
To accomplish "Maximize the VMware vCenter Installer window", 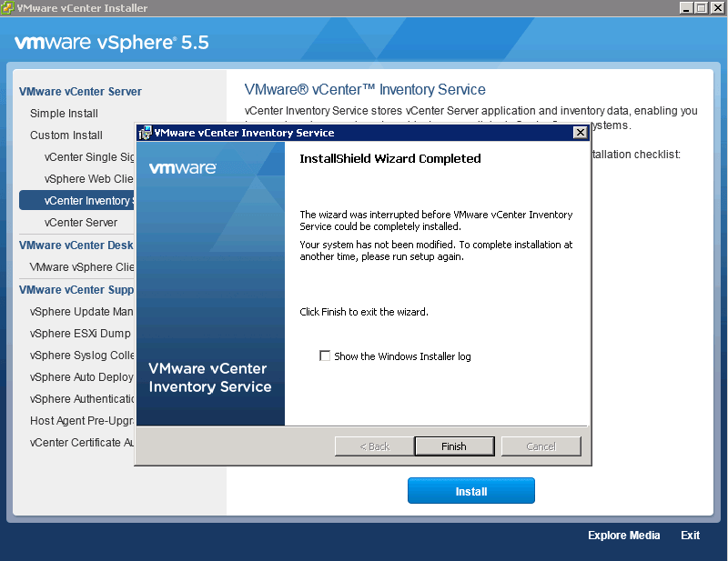I will tap(701, 8).
